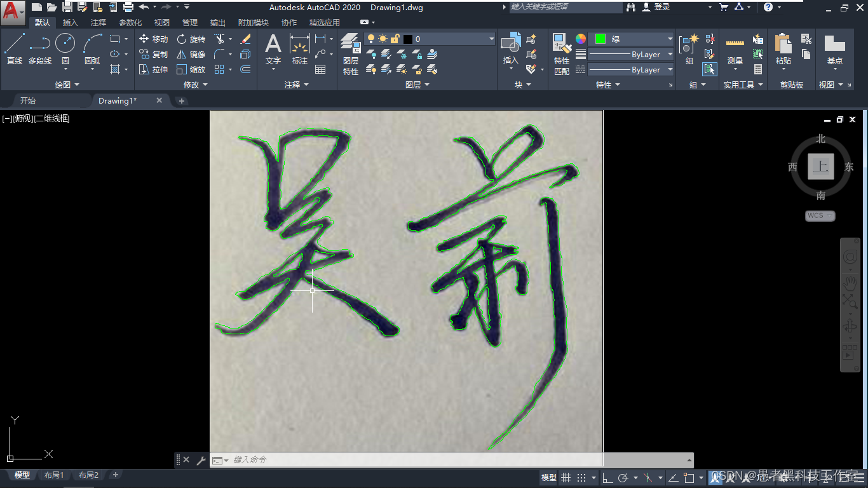Click the green color swatch in 特性 panel
The image size is (868, 488).
coord(600,39)
